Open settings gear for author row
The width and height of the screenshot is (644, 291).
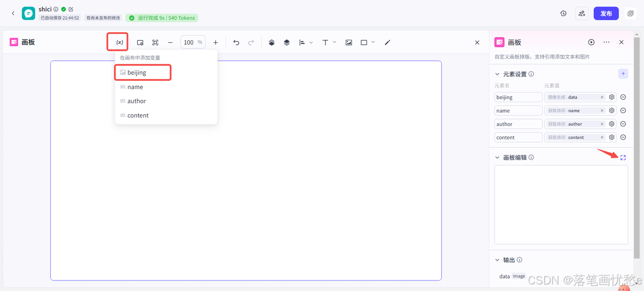click(612, 124)
